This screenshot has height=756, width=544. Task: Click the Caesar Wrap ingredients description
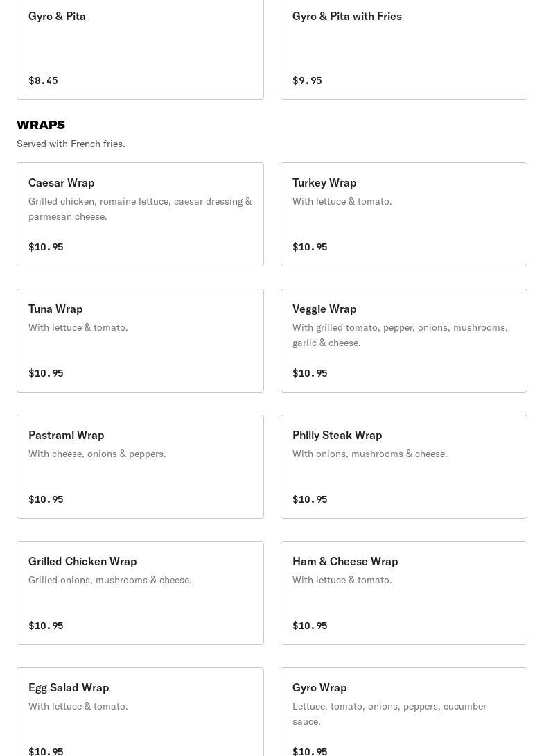click(x=140, y=209)
